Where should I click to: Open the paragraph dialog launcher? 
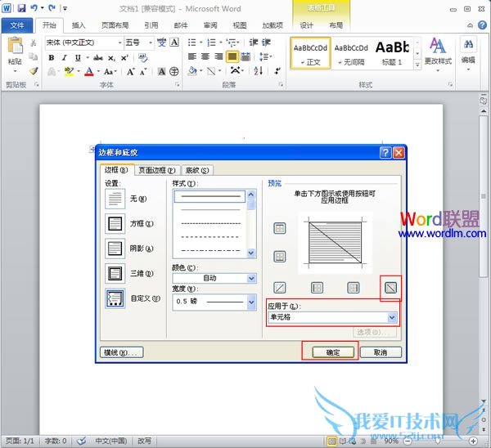coord(281,84)
